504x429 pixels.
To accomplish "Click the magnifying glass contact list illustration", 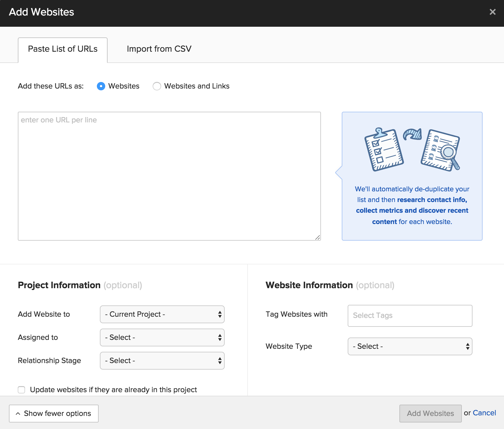I will (x=440, y=150).
